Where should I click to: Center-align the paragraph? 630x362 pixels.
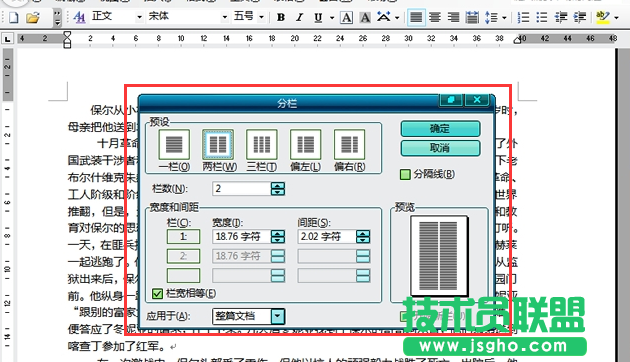[434, 17]
